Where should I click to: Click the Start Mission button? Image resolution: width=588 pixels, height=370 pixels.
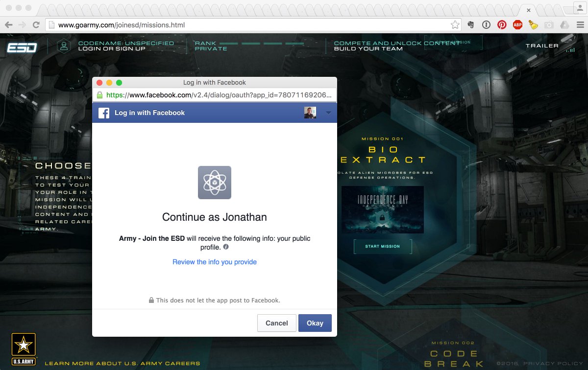click(x=383, y=246)
